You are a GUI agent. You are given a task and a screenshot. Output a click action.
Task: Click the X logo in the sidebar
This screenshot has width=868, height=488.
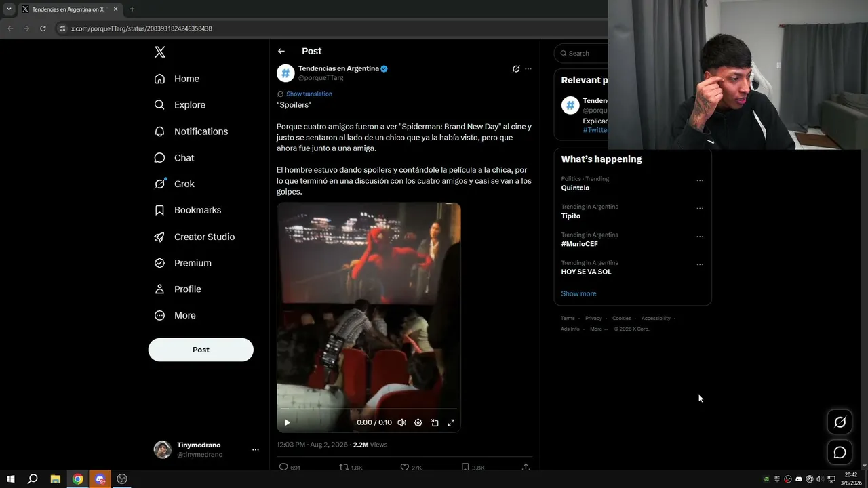point(159,52)
